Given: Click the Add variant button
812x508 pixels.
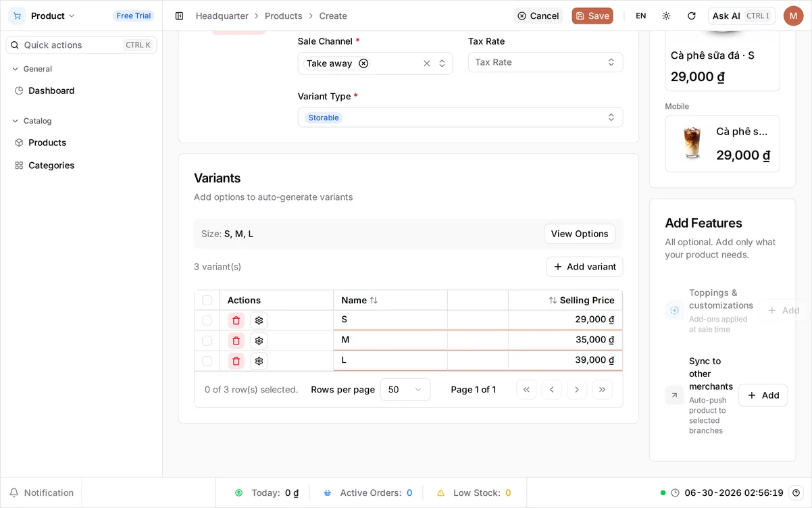Looking at the screenshot, I should (x=584, y=267).
